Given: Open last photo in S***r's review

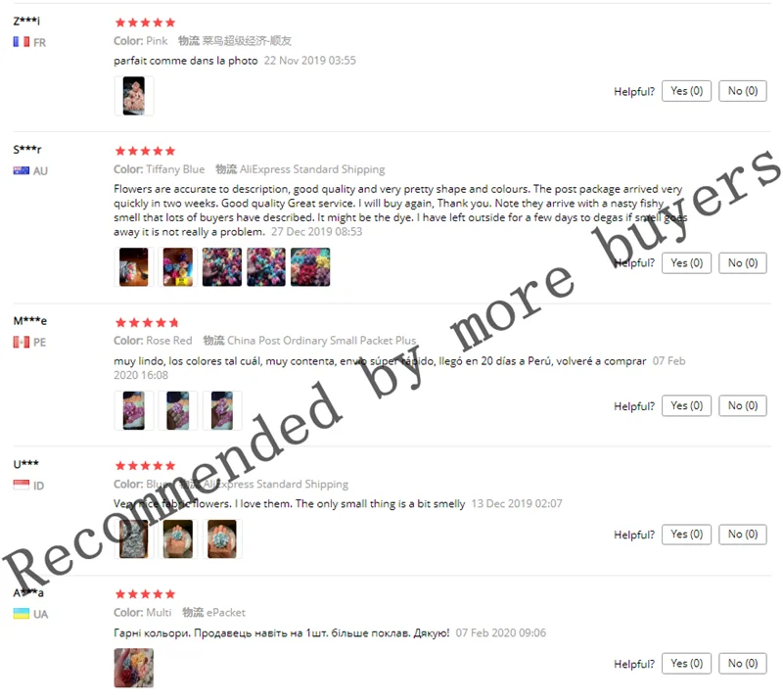Looking at the screenshot, I should (x=310, y=267).
